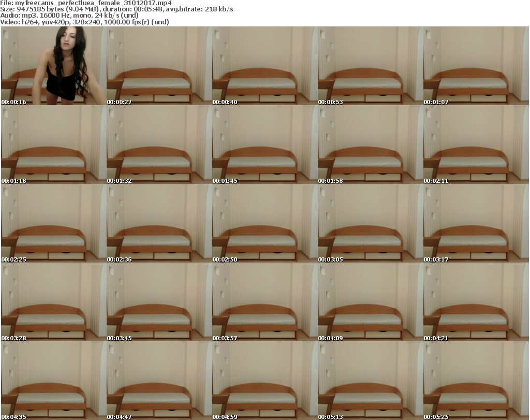Select the thumbnail timestamped 00:05:25
This screenshot has height=420, width=530.
[476, 381]
